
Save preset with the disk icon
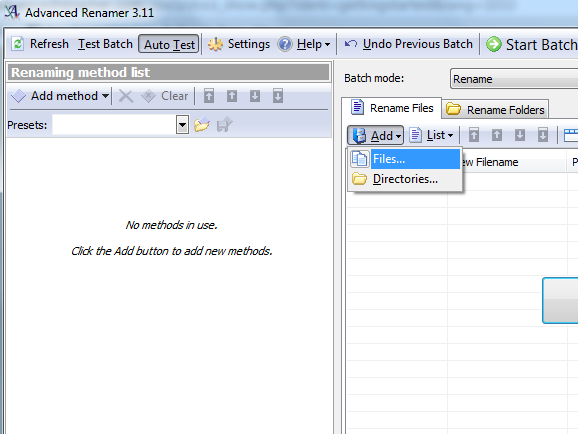(x=224, y=125)
